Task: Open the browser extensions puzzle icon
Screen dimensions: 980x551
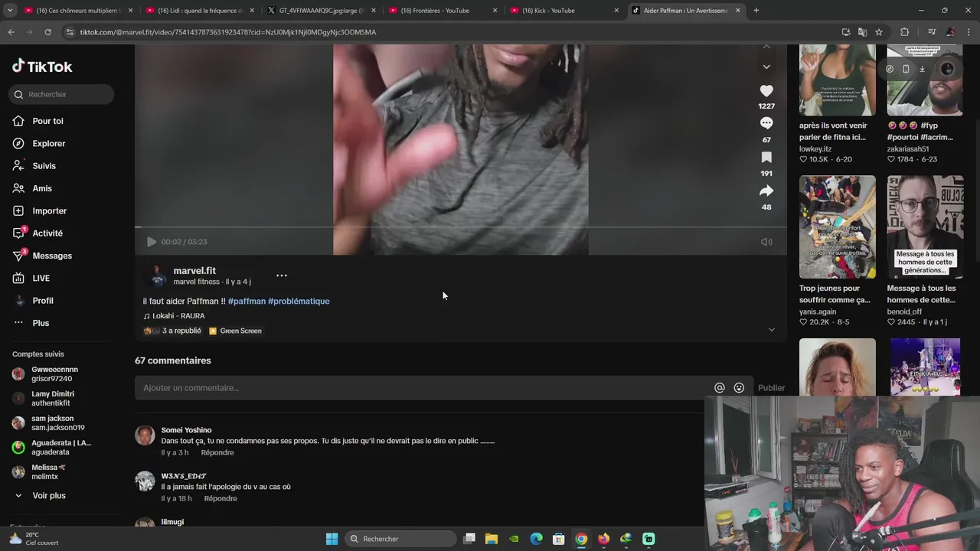Action: point(905,32)
